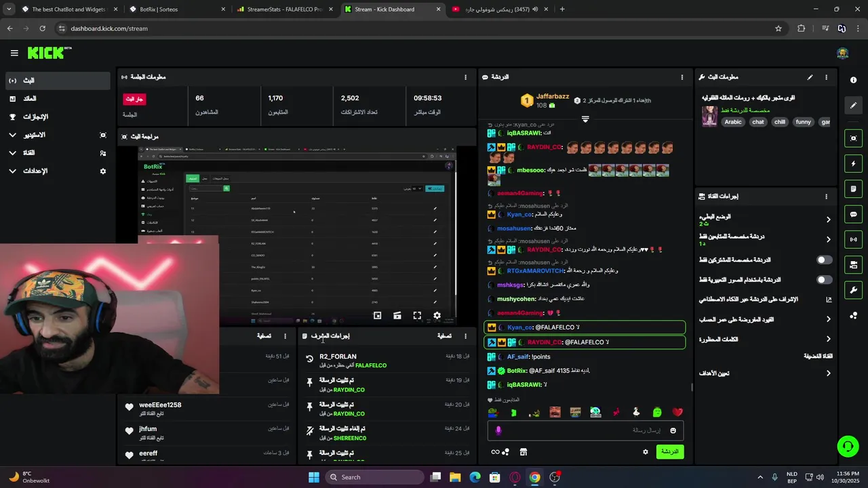The width and height of the screenshot is (868, 488).
Task: Open banned words chevron
Action: (x=828, y=339)
